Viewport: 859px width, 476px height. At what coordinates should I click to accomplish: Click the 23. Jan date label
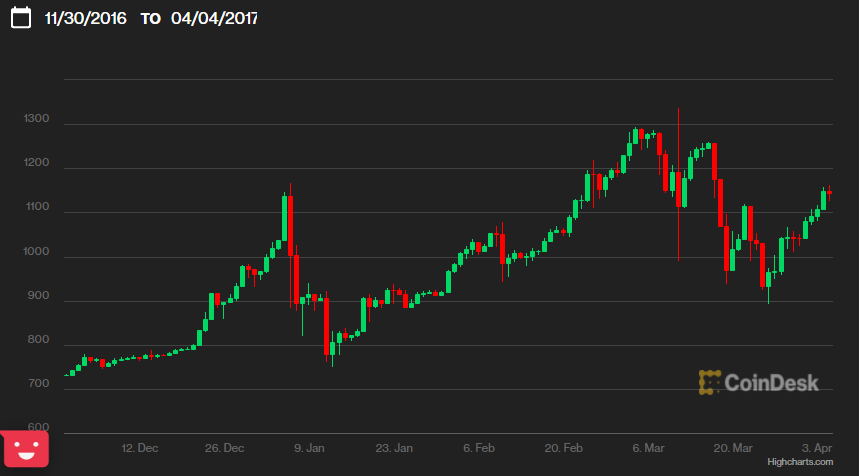[394, 448]
